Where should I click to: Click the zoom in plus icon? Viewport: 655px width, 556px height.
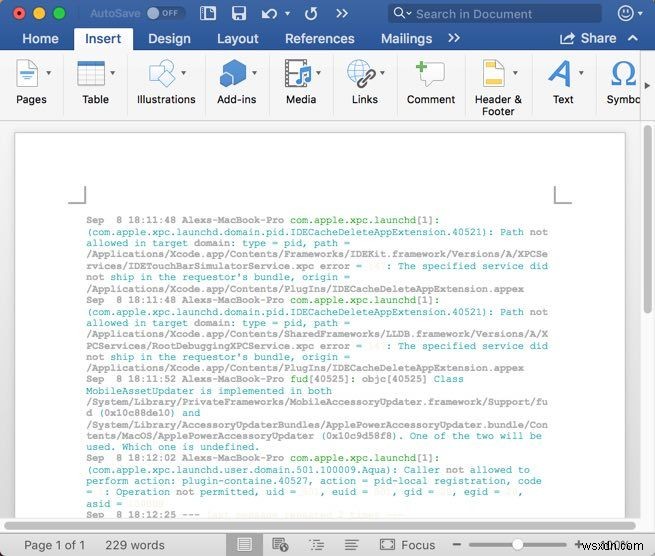click(x=579, y=544)
